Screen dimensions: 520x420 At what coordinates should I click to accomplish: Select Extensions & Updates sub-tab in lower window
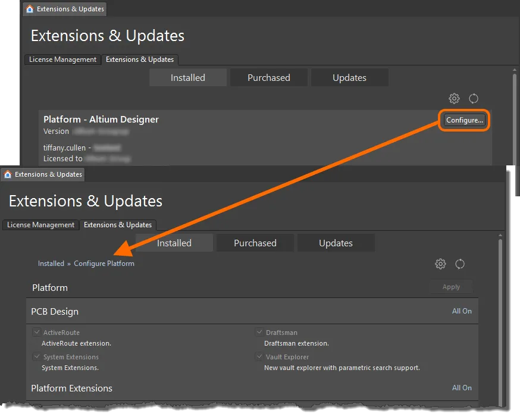click(118, 225)
